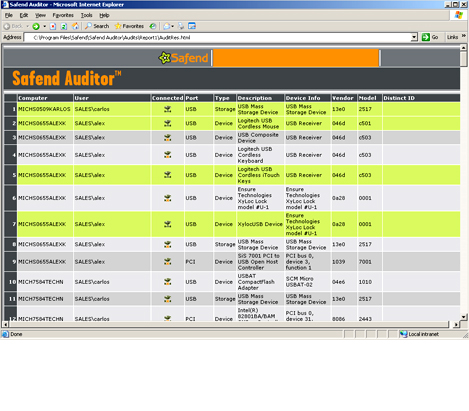This screenshot has width=469, height=411.
Task: Click the Internet Explorer title bar icon
Action: (5, 4)
